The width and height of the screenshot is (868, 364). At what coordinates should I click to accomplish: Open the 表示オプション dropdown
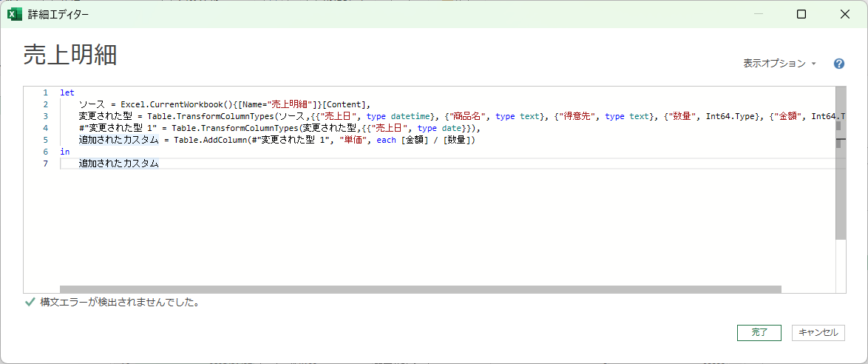779,64
